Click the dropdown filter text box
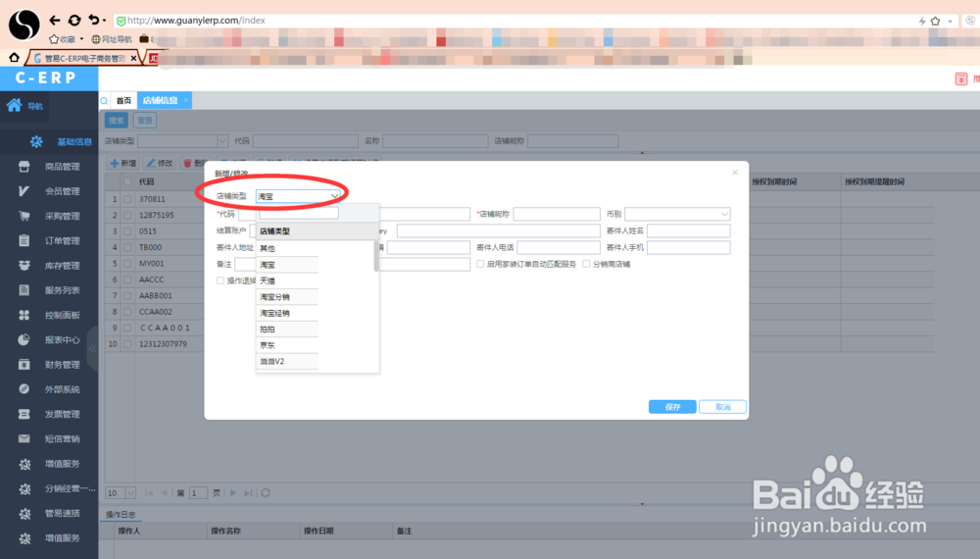The width and height of the screenshot is (980, 559). pyautogui.click(x=299, y=213)
